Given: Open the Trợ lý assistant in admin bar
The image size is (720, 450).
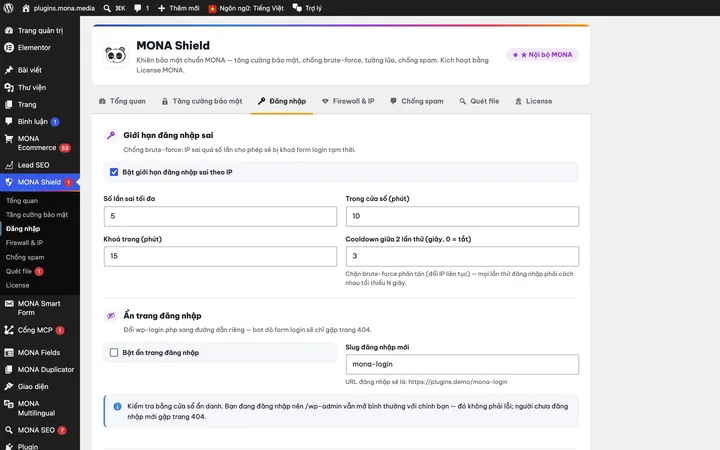Looking at the screenshot, I should pyautogui.click(x=307, y=8).
